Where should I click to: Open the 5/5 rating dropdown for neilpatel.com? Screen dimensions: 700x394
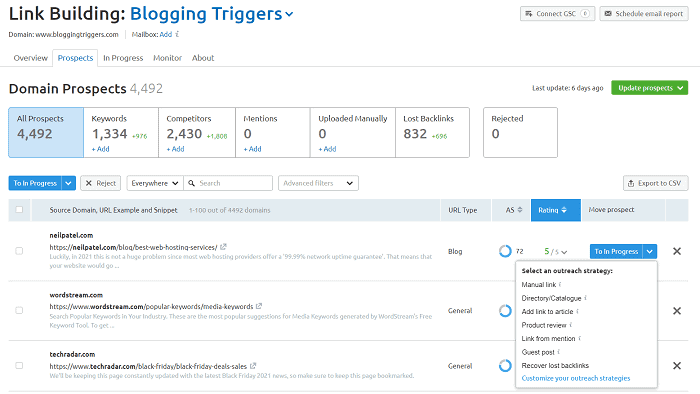coord(556,252)
